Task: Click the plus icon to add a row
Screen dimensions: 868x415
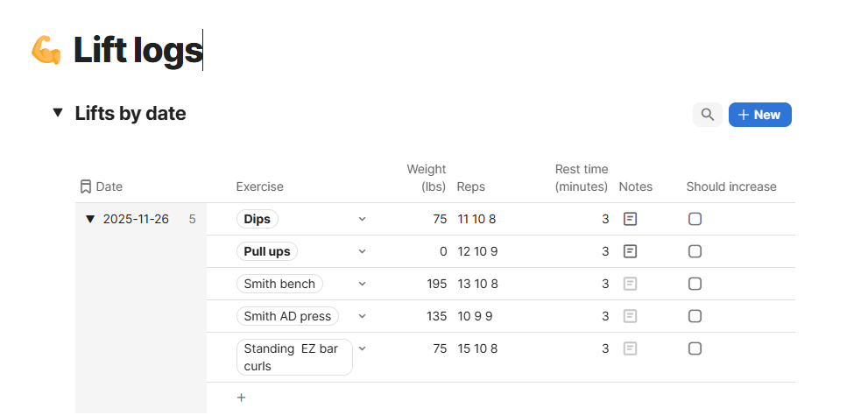Action: tap(242, 397)
